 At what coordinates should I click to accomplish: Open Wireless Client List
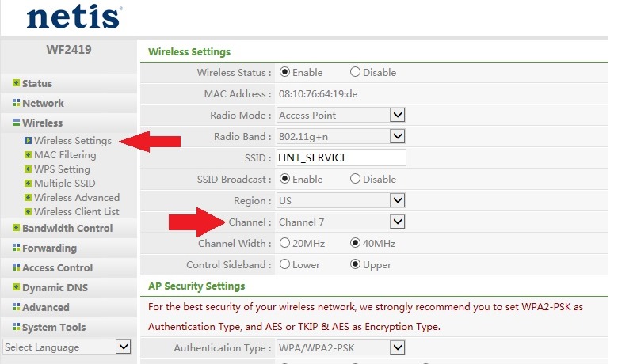pyautogui.click(x=77, y=212)
